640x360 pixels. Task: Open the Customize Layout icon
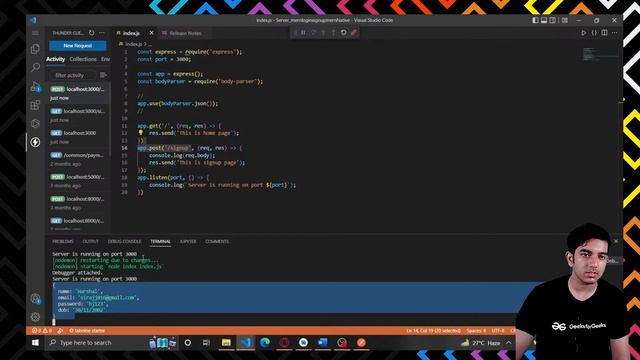565,20
